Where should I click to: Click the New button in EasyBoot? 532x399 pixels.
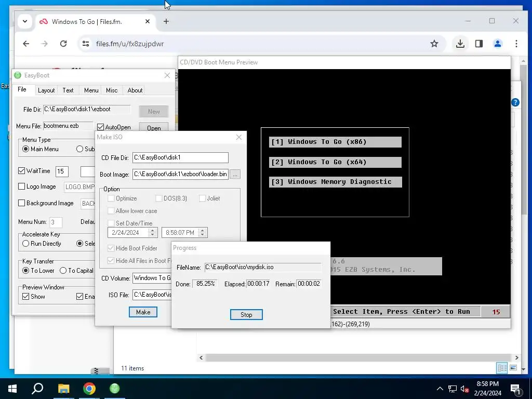154,111
